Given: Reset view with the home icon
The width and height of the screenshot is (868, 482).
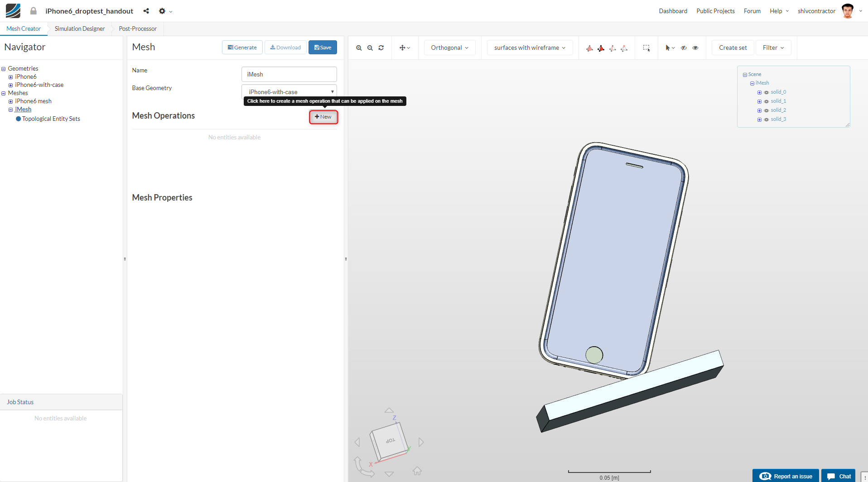Looking at the screenshot, I should [x=417, y=471].
